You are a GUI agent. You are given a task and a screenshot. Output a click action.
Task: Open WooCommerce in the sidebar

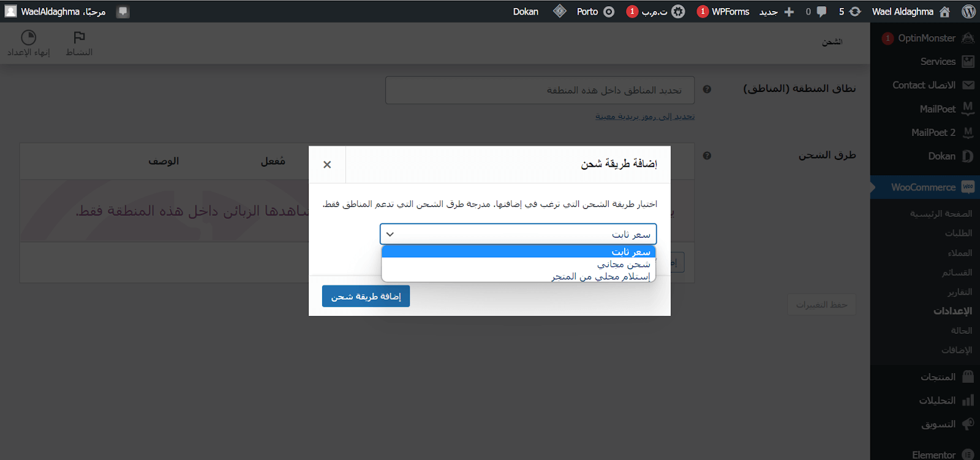point(923,187)
